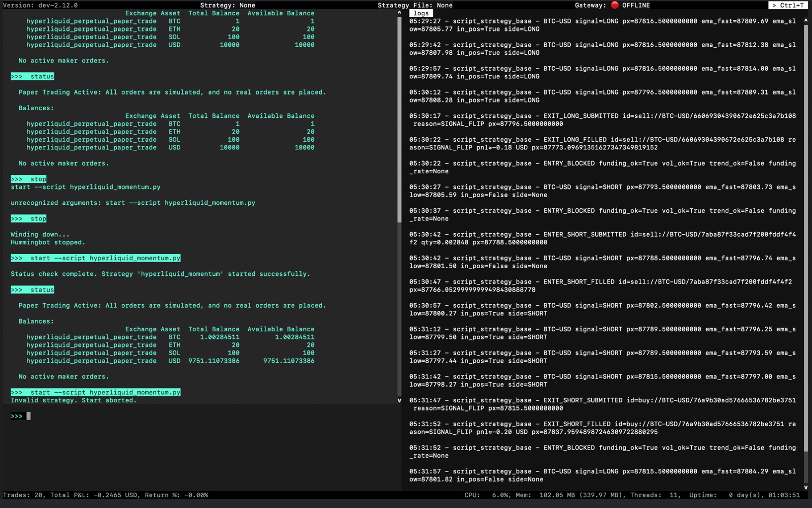
Task: Click the 'unrecognized arguments' error line
Action: click(133, 203)
